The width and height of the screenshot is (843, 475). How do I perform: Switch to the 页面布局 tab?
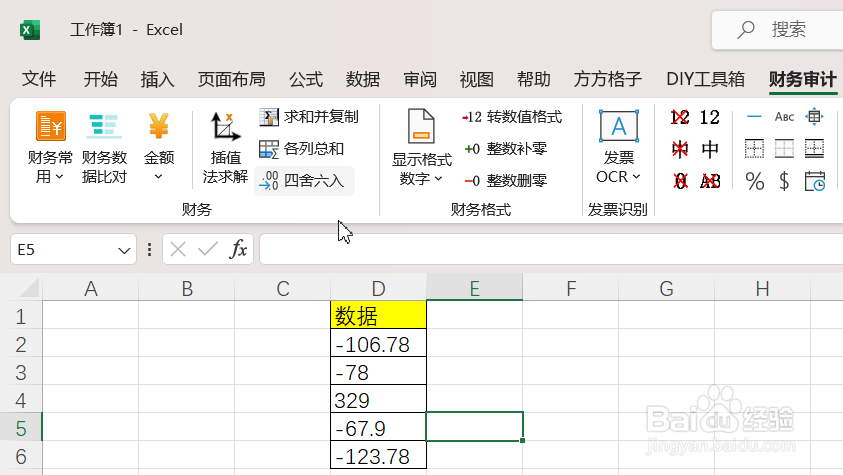point(232,79)
